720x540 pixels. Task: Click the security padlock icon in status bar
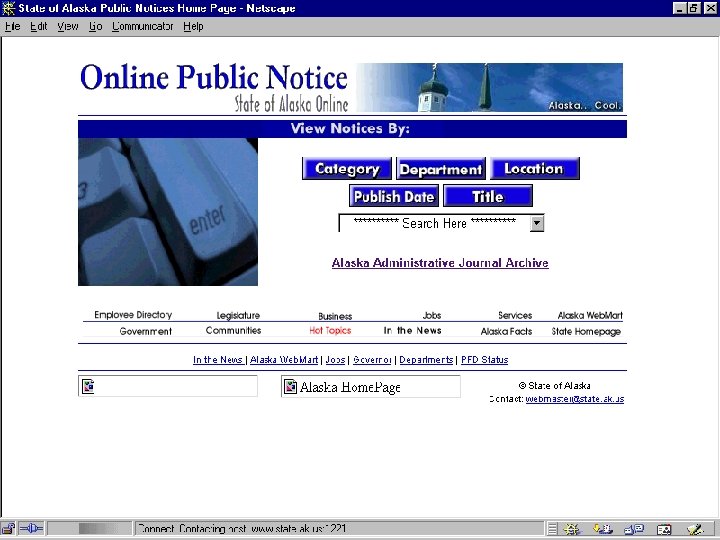(8, 529)
